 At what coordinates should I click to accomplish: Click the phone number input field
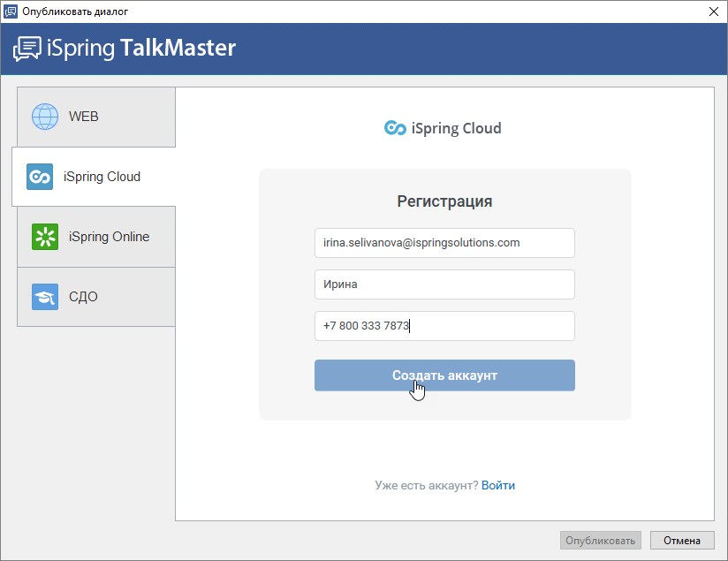pyautogui.click(x=444, y=326)
